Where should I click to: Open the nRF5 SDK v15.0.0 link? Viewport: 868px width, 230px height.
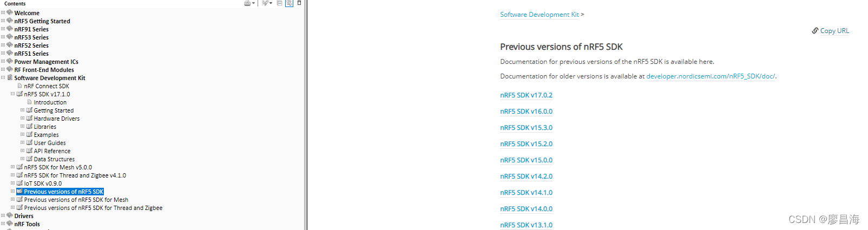(x=526, y=160)
